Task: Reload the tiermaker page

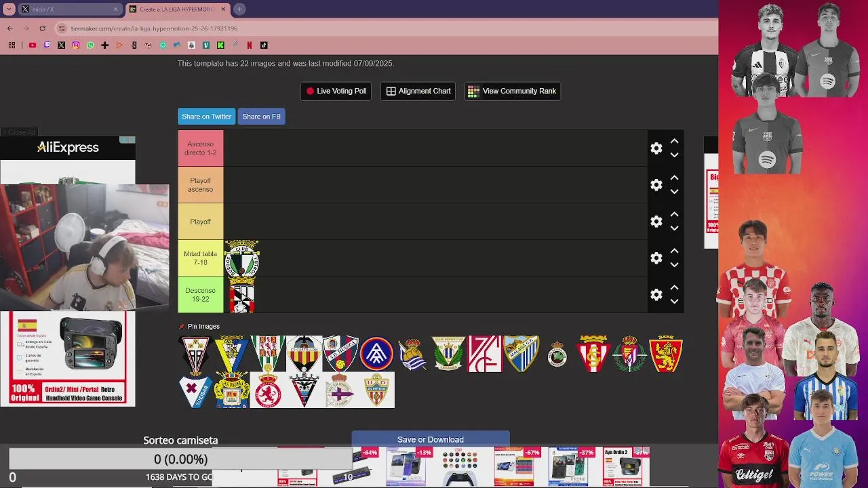Action: pos(42,28)
